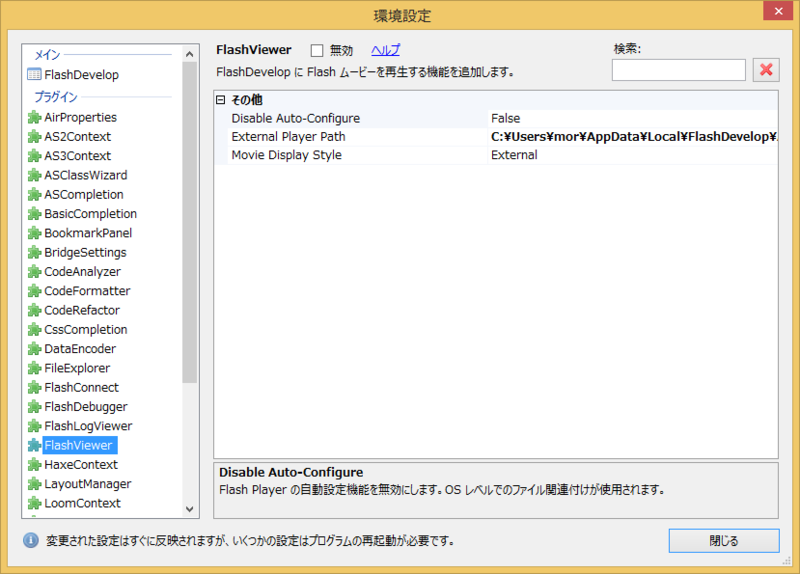Click the highlighted FlashViewer plugin icon
800x574 pixels.
click(34, 445)
